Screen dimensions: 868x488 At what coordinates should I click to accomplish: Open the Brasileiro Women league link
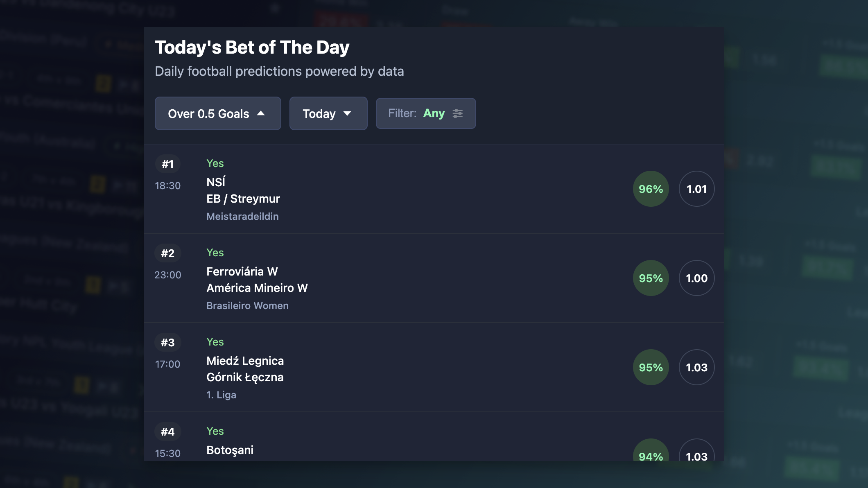[x=247, y=305]
